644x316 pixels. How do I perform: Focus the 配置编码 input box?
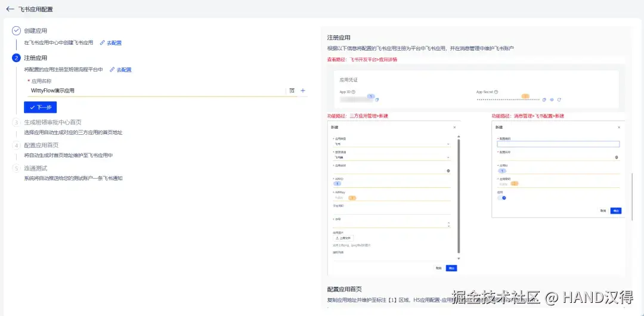coord(558,144)
